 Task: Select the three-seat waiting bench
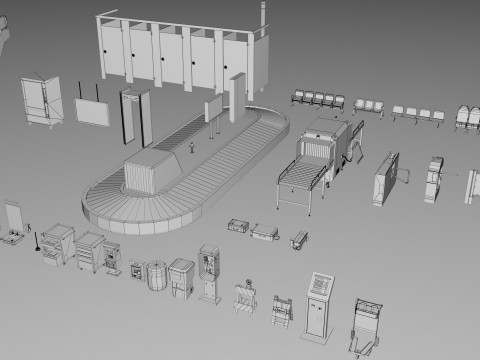click(x=368, y=108)
